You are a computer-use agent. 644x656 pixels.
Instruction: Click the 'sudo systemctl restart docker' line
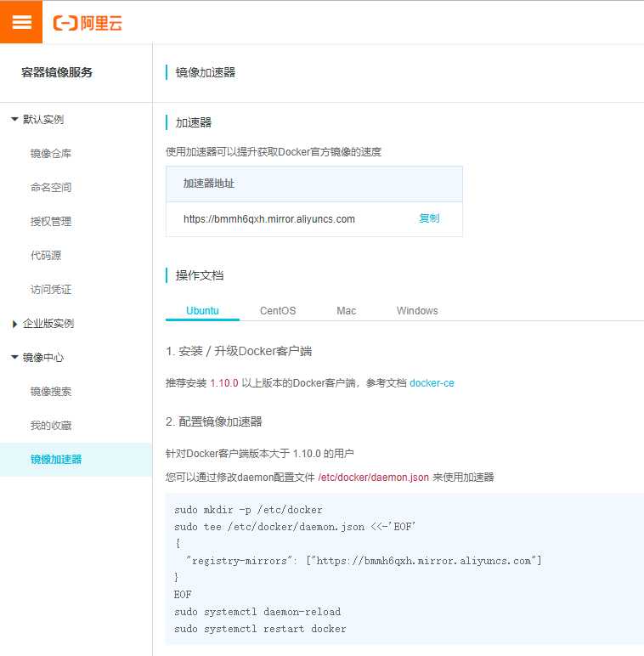point(260,629)
